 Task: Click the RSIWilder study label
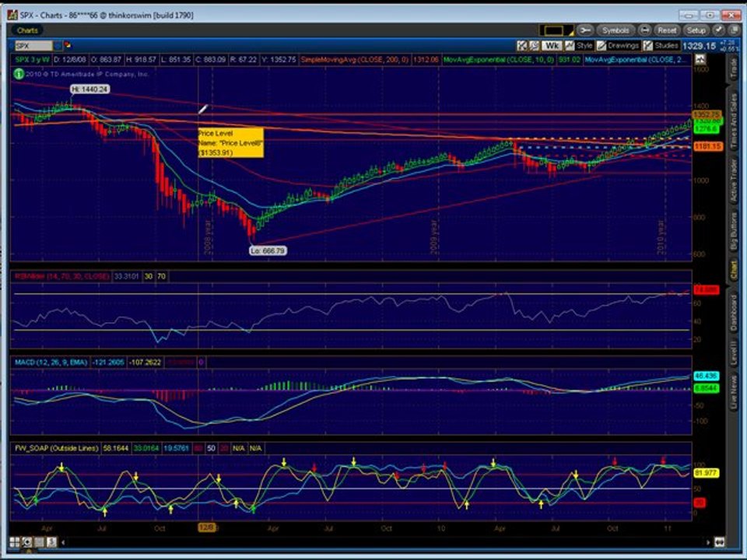62,276
